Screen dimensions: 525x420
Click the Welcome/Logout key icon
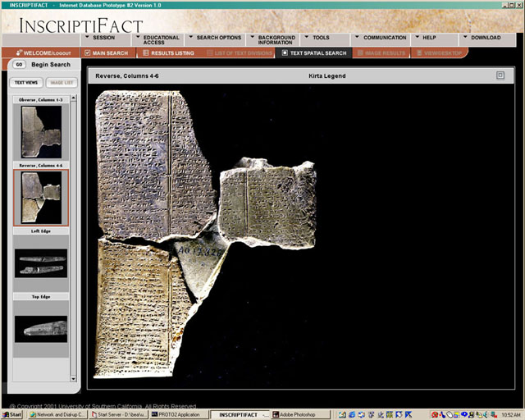click(19, 52)
